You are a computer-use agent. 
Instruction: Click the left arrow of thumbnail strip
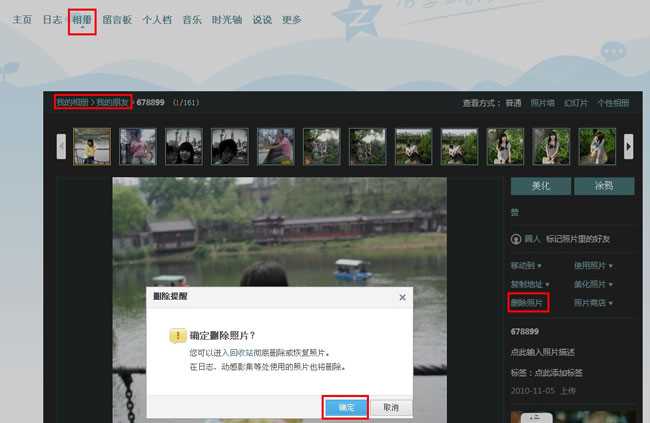click(x=61, y=146)
